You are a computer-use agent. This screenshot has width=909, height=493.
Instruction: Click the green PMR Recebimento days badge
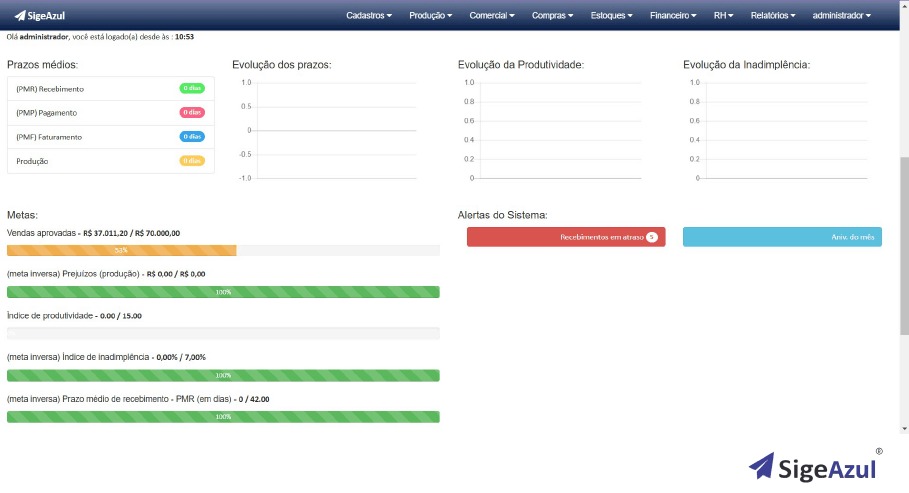click(x=192, y=88)
